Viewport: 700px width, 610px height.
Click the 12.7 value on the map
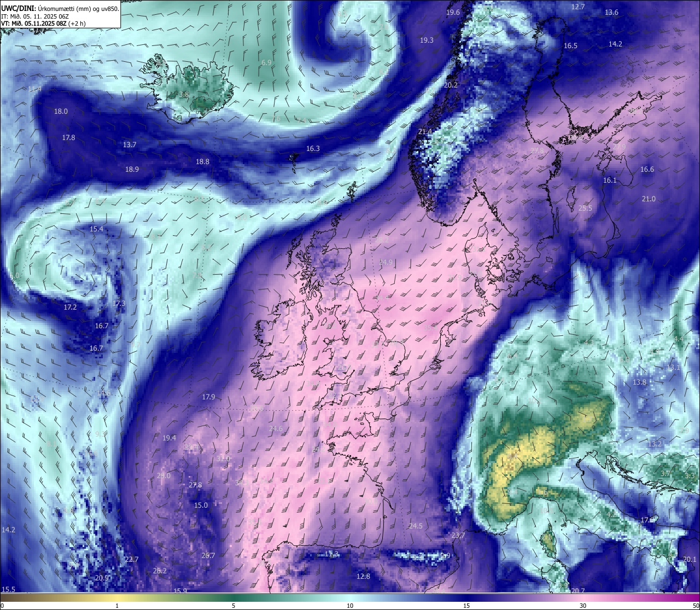pyautogui.click(x=578, y=7)
